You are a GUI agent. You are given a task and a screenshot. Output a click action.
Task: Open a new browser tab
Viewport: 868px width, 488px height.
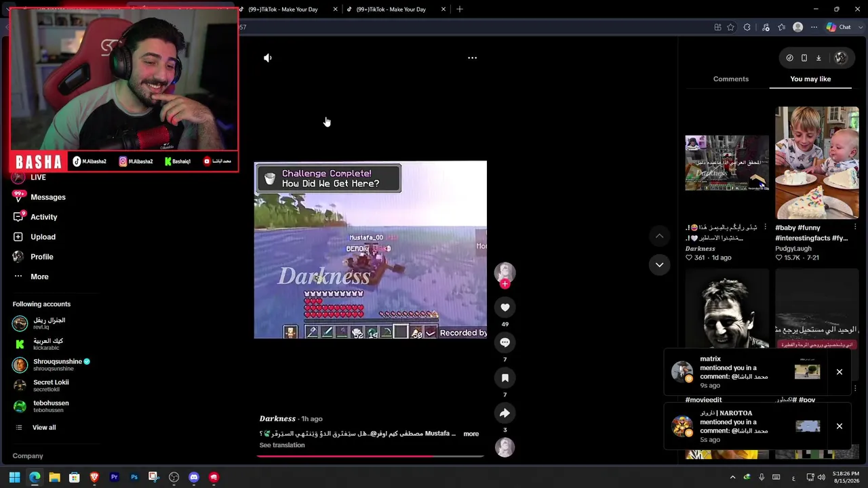460,9
